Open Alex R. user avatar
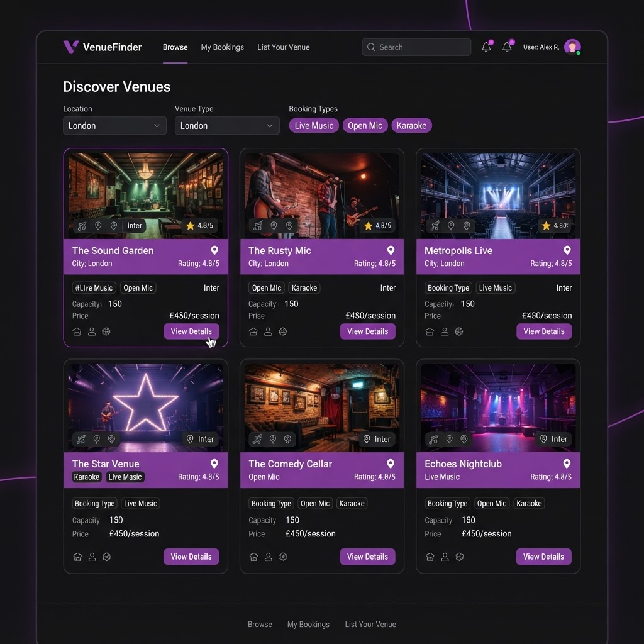Image resolution: width=644 pixels, height=644 pixels. point(572,47)
